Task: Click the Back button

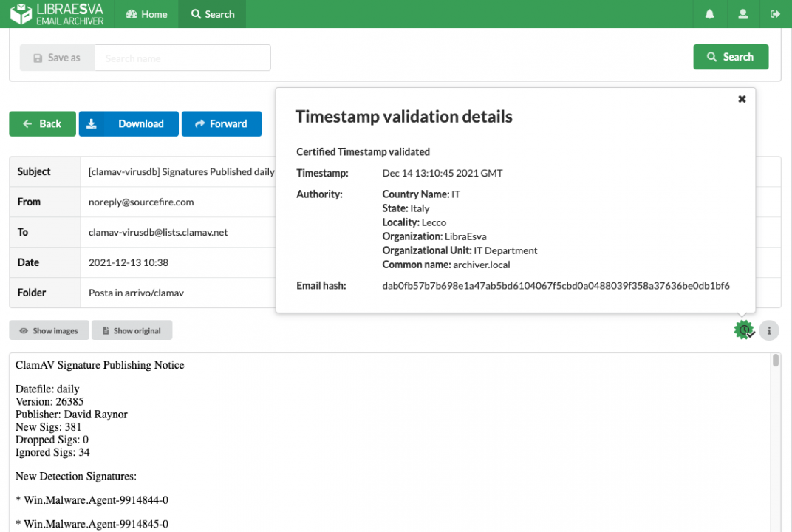Action: (x=42, y=124)
